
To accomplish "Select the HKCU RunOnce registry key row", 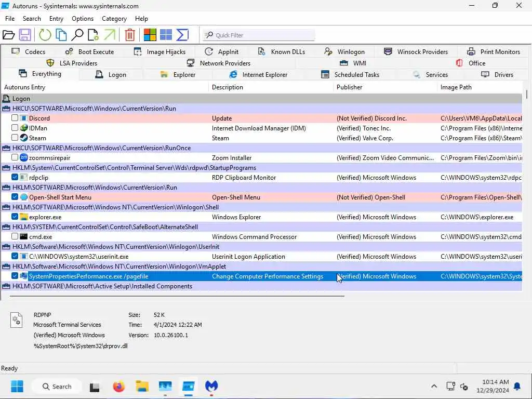I will click(x=261, y=148).
